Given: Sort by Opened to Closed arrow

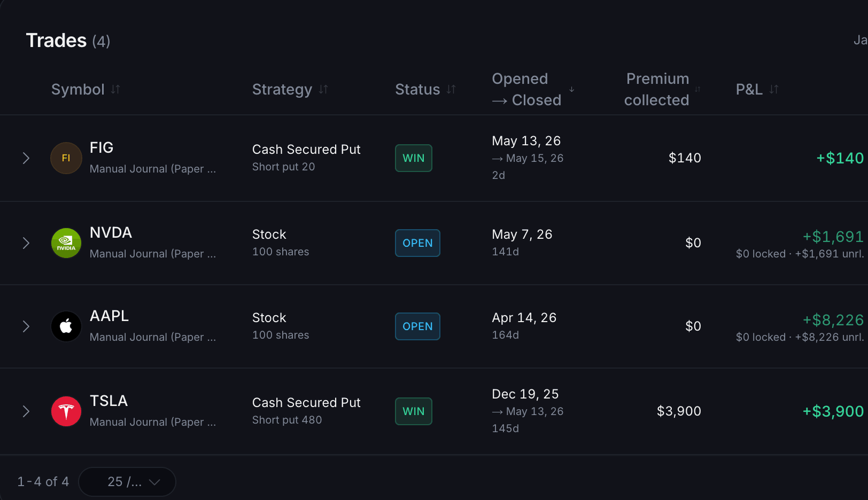Looking at the screenshot, I should point(572,89).
